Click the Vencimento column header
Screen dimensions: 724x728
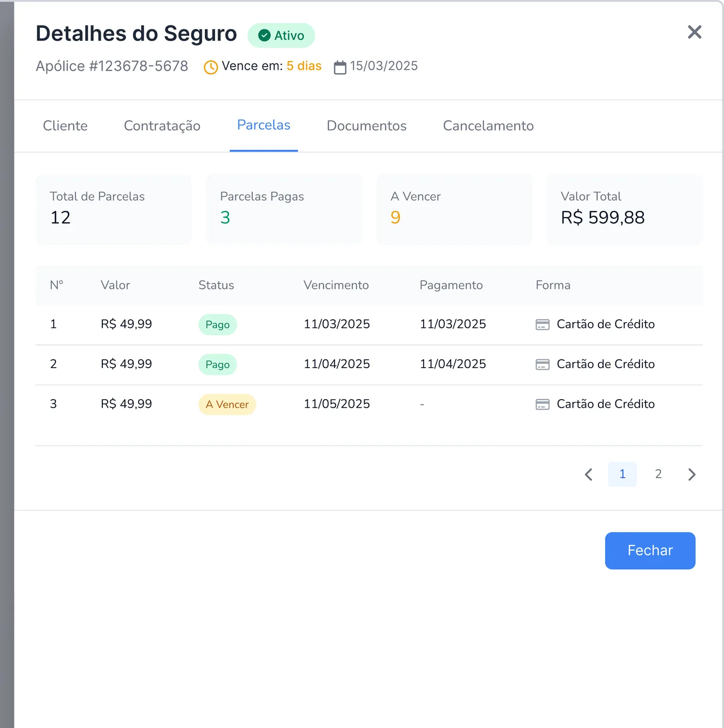point(336,285)
